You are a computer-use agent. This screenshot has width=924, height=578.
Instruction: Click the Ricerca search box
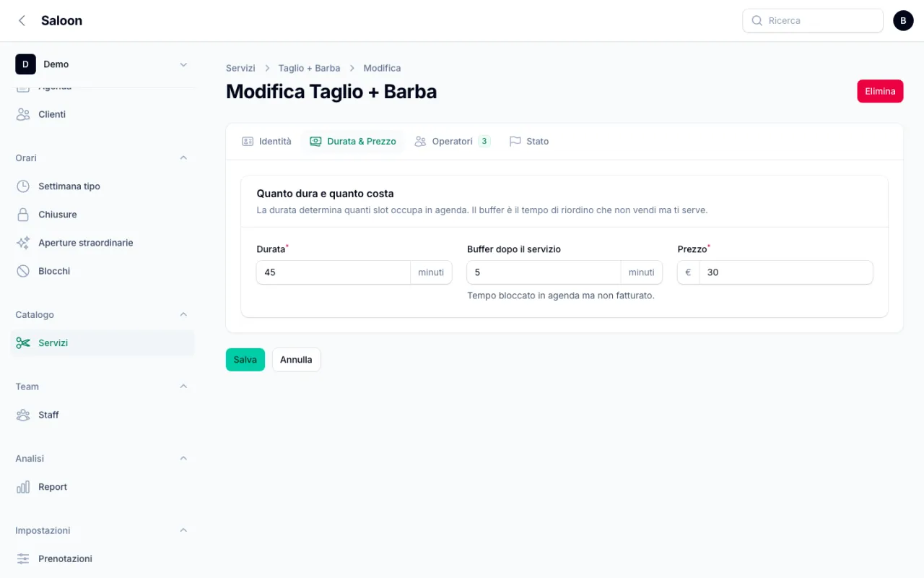tap(813, 21)
